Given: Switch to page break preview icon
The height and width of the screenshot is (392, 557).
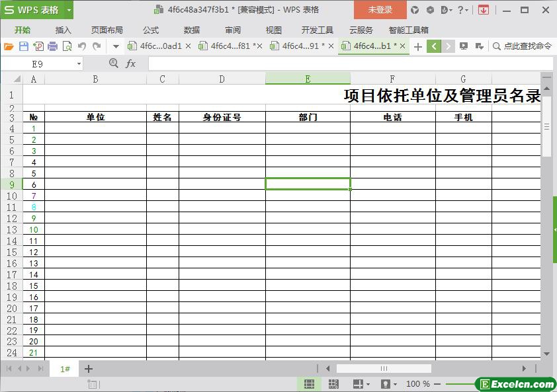Looking at the screenshot, I should (x=333, y=384).
